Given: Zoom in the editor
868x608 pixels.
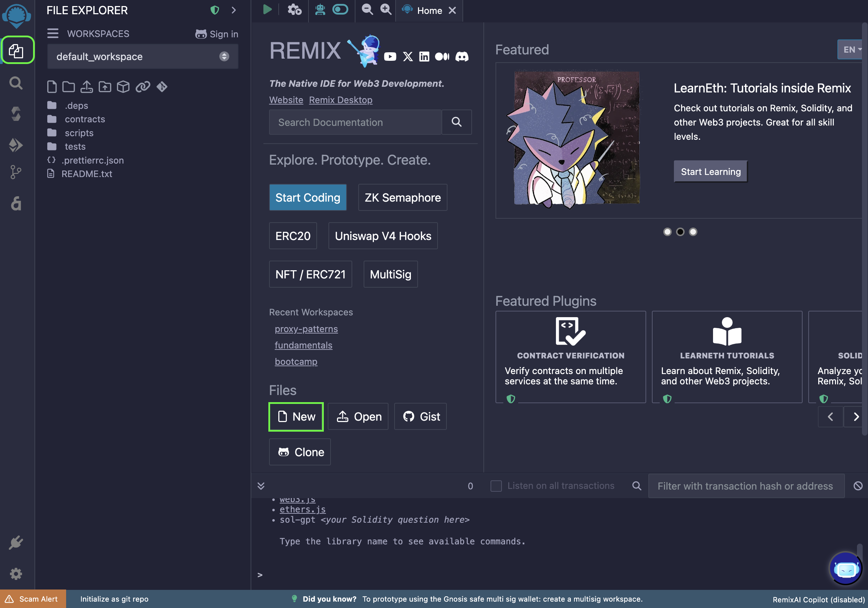Looking at the screenshot, I should tap(386, 10).
